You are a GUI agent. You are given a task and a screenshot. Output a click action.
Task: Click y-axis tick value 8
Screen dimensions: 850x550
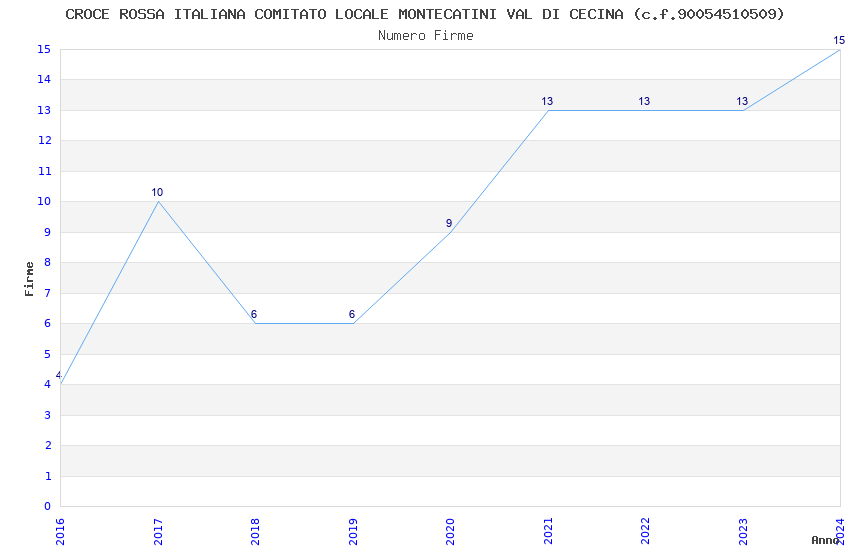click(x=48, y=263)
